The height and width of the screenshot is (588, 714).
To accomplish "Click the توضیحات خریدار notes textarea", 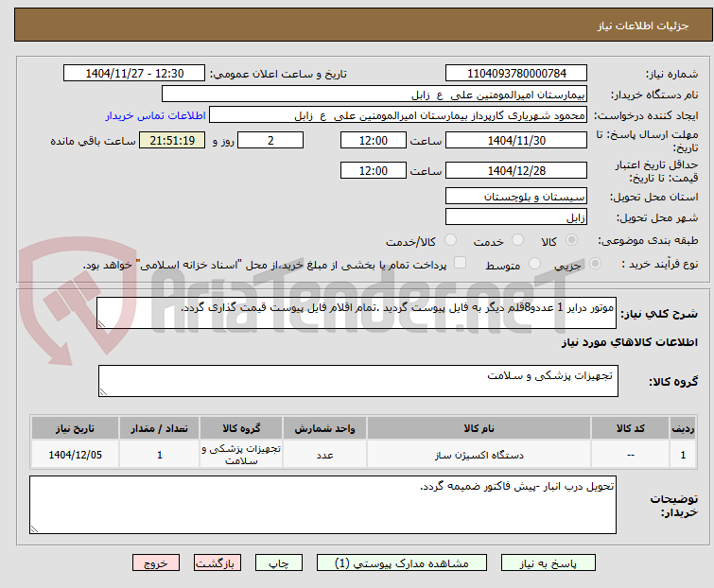I will (322, 505).
